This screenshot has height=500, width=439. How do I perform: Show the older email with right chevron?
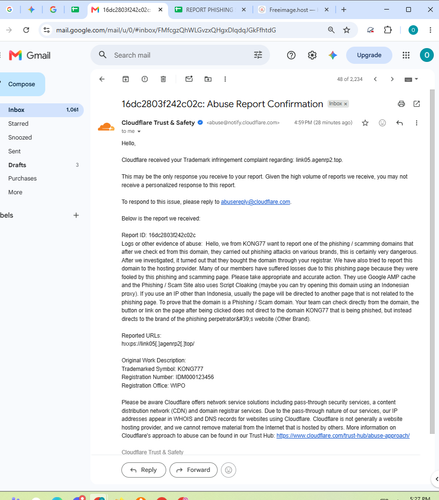392,79
